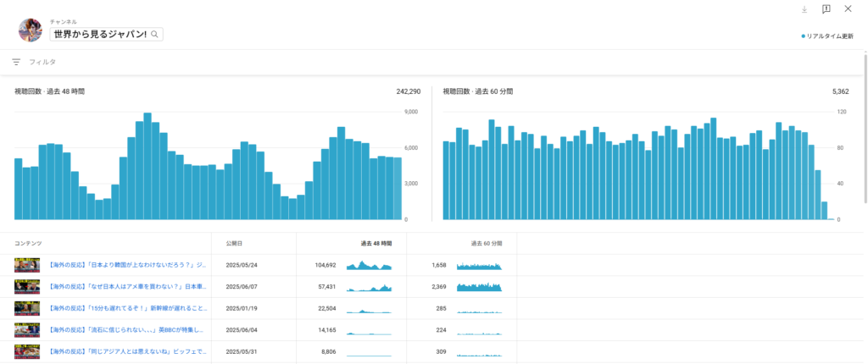This screenshot has width=868, height=364.
Task: Open the send feedback icon
Action: [826, 9]
